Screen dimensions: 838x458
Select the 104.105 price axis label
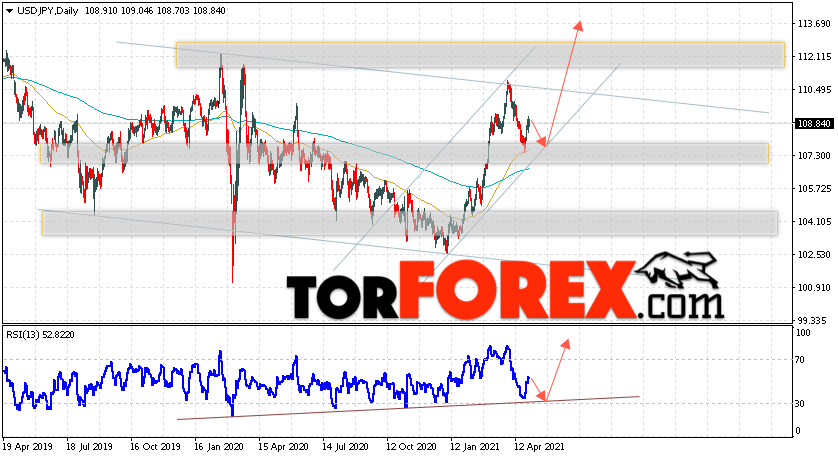814,222
